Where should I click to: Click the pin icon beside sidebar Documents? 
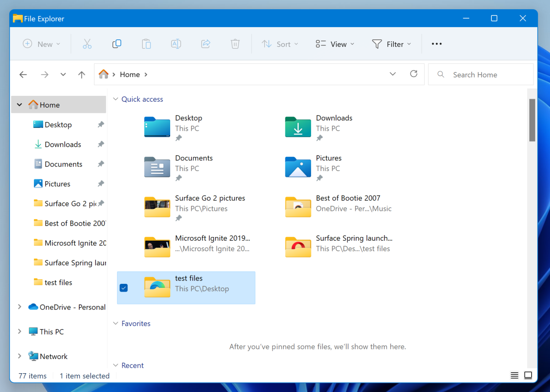click(101, 164)
